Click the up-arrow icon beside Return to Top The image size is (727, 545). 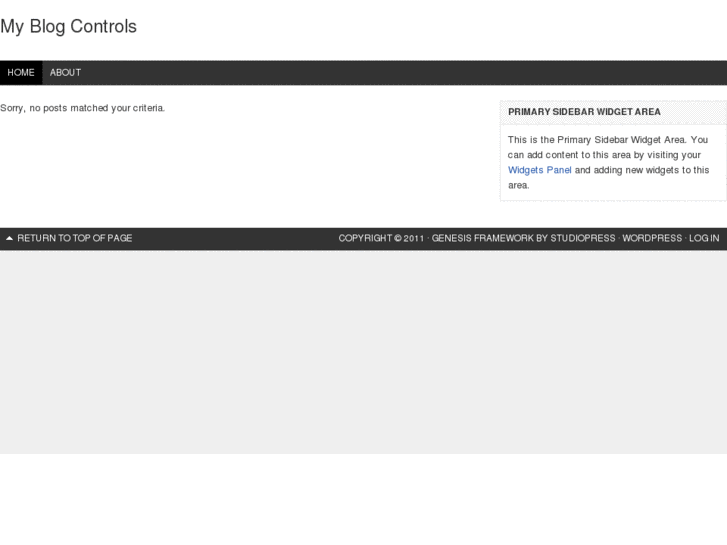tap(9, 239)
